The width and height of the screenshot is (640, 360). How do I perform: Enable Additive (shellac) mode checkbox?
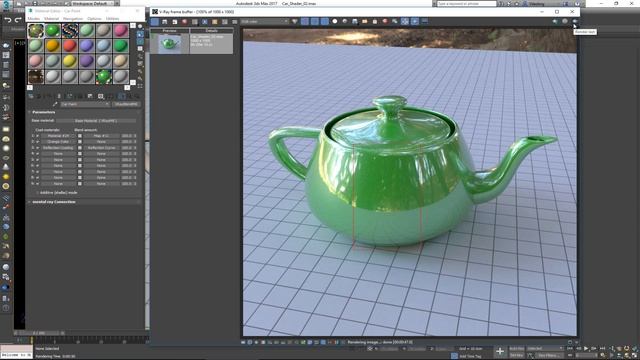(x=37, y=193)
